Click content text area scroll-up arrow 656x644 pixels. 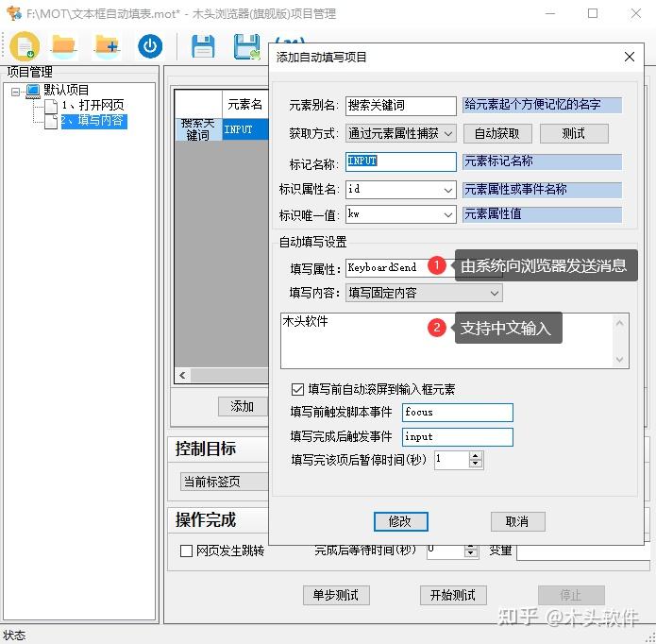(619, 323)
